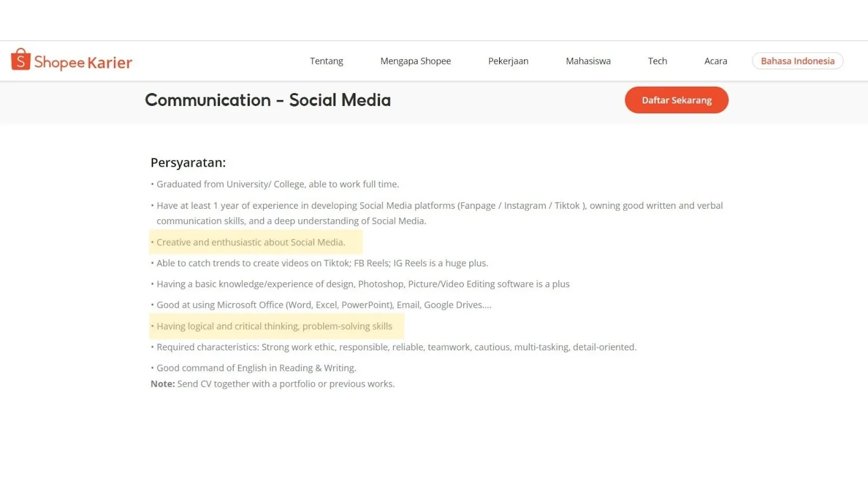This screenshot has width=868, height=488.
Task: Click the Shopee shopping bag logo icon
Action: [x=20, y=60]
